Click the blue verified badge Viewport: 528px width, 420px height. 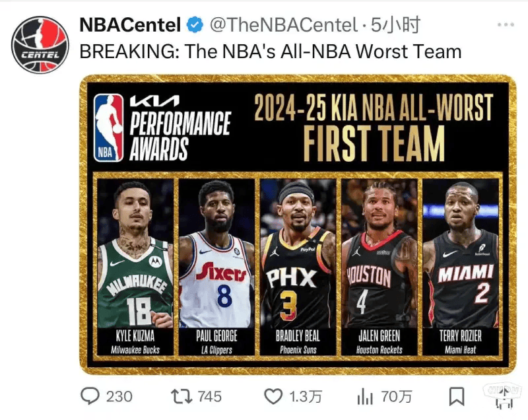tap(195, 26)
